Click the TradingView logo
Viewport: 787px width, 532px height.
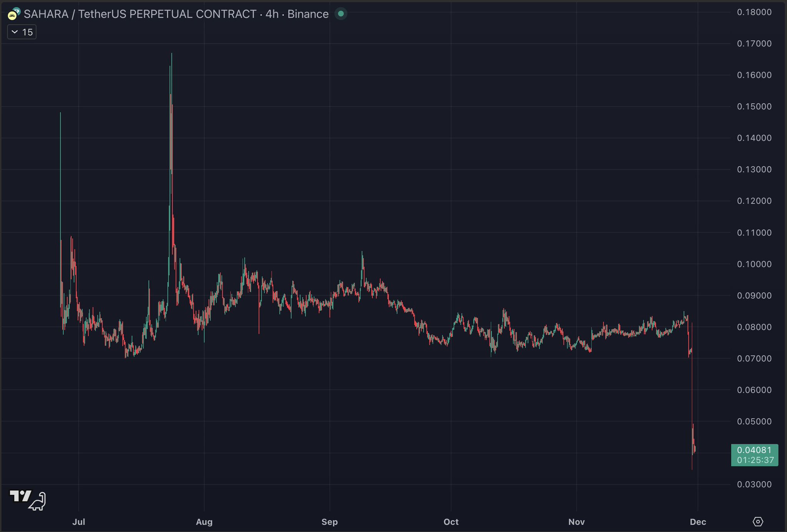[x=20, y=496]
